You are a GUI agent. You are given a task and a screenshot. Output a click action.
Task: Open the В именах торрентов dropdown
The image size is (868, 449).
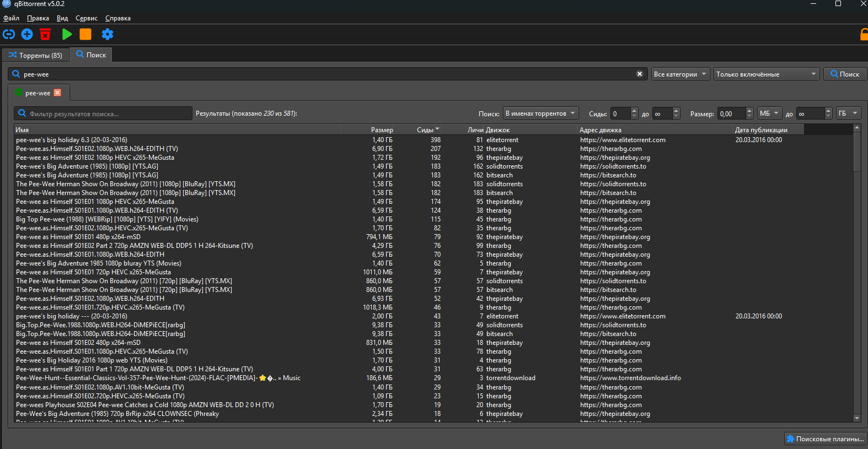point(540,113)
